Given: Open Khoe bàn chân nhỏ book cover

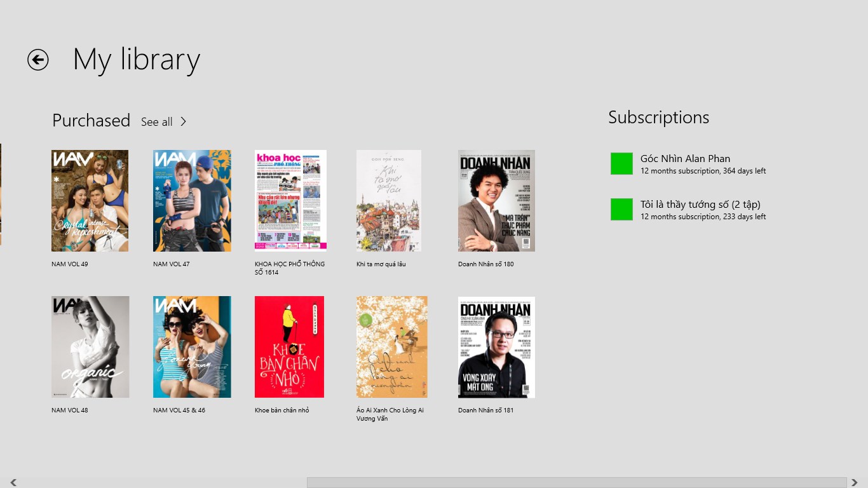Looking at the screenshot, I should (289, 347).
